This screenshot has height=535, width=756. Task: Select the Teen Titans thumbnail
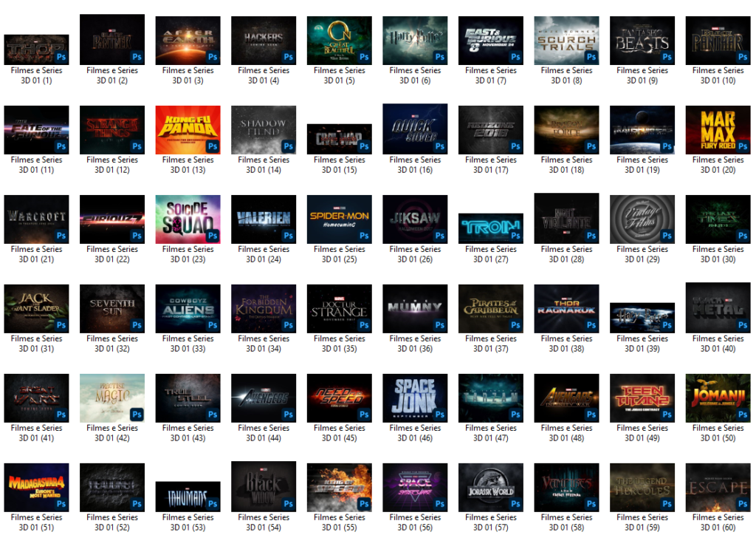(x=642, y=398)
